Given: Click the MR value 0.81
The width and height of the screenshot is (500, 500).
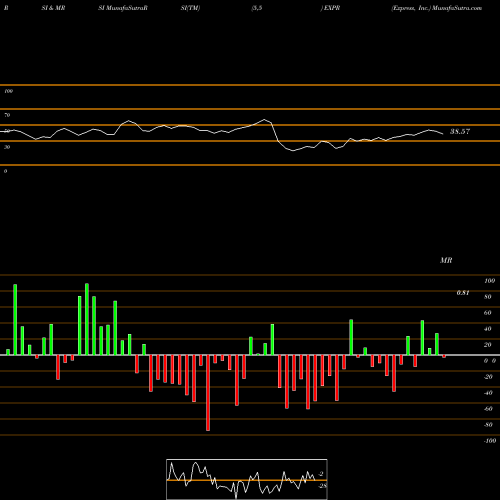Looking at the screenshot, I should click(x=463, y=293).
